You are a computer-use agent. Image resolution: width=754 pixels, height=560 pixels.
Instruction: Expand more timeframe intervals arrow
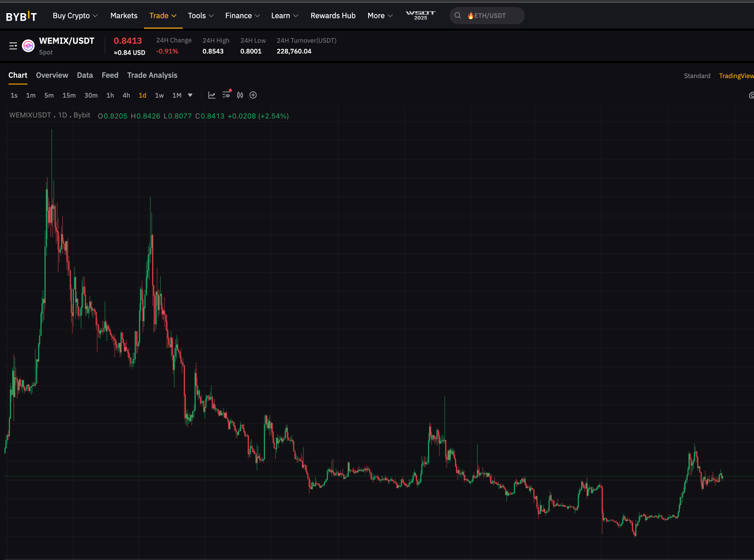pos(190,95)
